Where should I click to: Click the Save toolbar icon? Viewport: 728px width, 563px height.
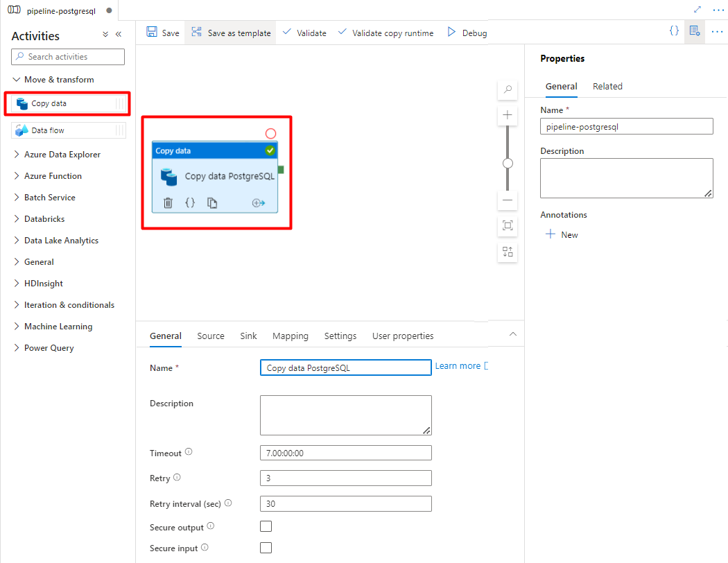[x=152, y=32]
